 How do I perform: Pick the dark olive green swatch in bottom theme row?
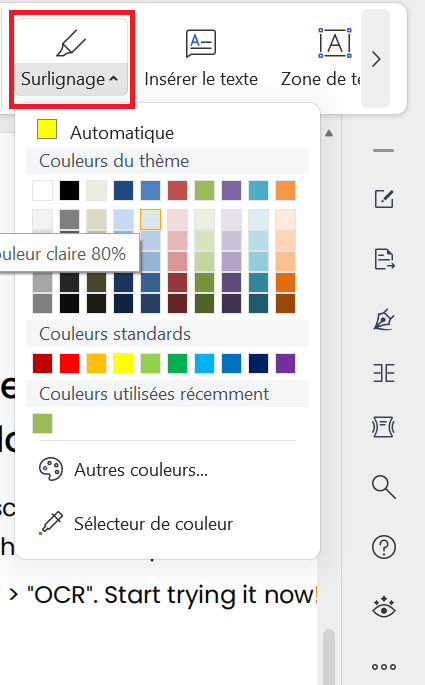pos(204,303)
